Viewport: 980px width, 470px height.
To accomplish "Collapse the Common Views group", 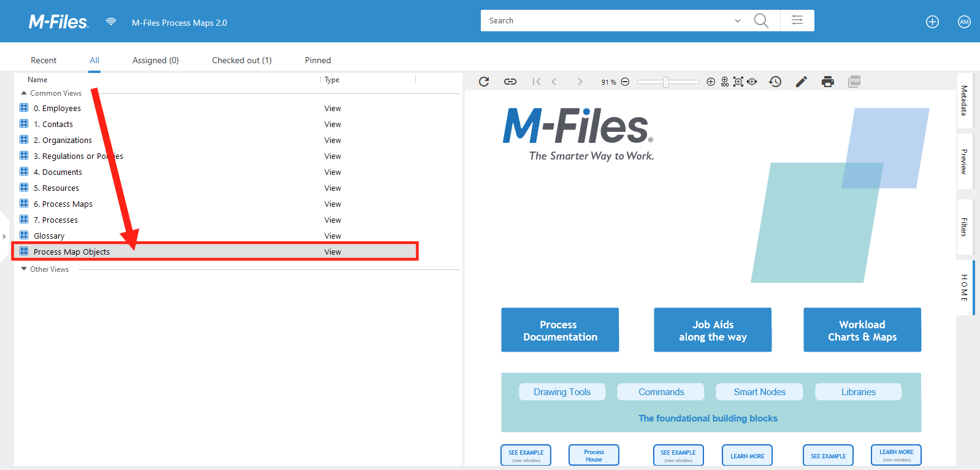I will coord(24,93).
